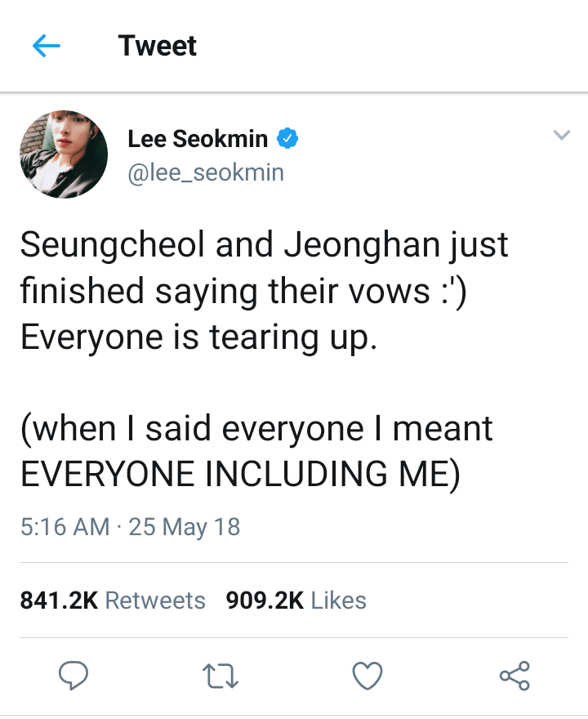Select the Tweet header title

click(x=157, y=46)
